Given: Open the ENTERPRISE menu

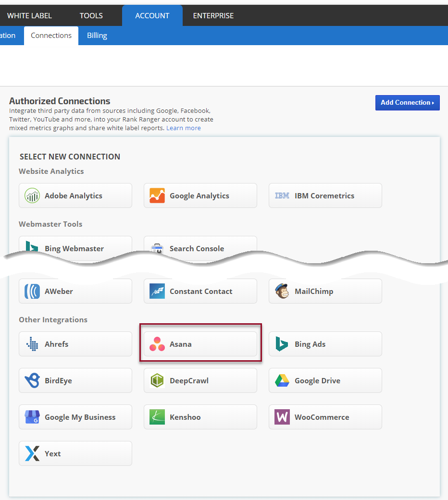Looking at the screenshot, I should [213, 15].
